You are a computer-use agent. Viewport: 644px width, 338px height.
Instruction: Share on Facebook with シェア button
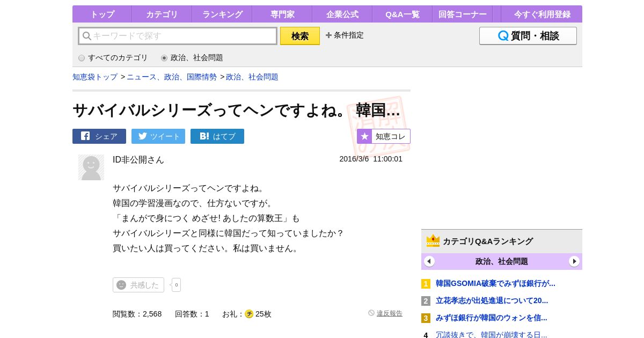click(x=99, y=136)
